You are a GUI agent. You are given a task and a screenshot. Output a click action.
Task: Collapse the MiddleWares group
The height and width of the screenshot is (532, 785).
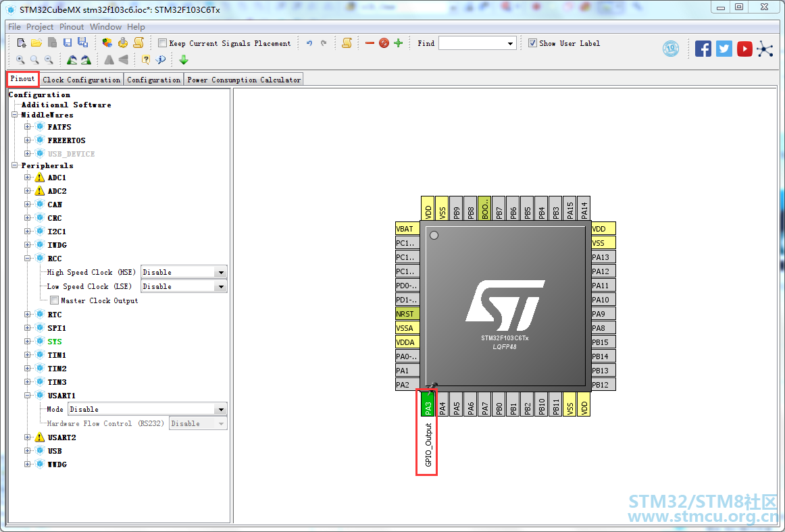pyautogui.click(x=15, y=115)
